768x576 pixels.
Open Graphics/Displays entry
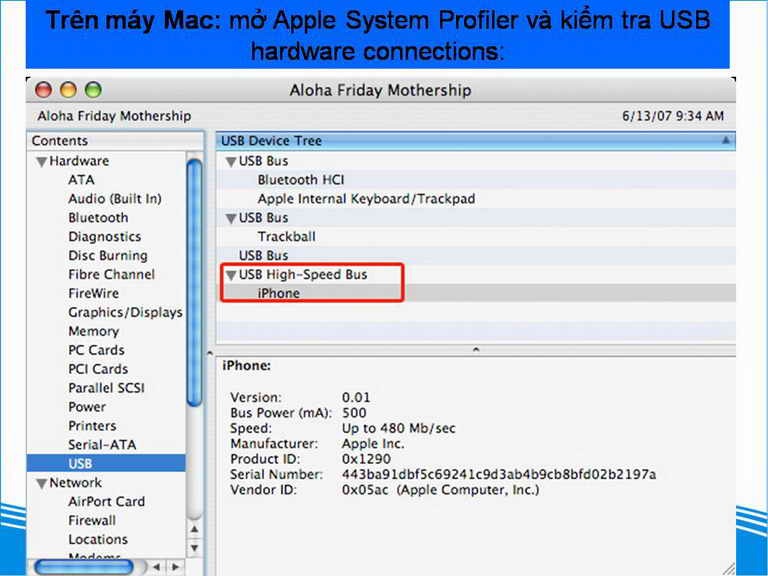pyautogui.click(x=125, y=312)
